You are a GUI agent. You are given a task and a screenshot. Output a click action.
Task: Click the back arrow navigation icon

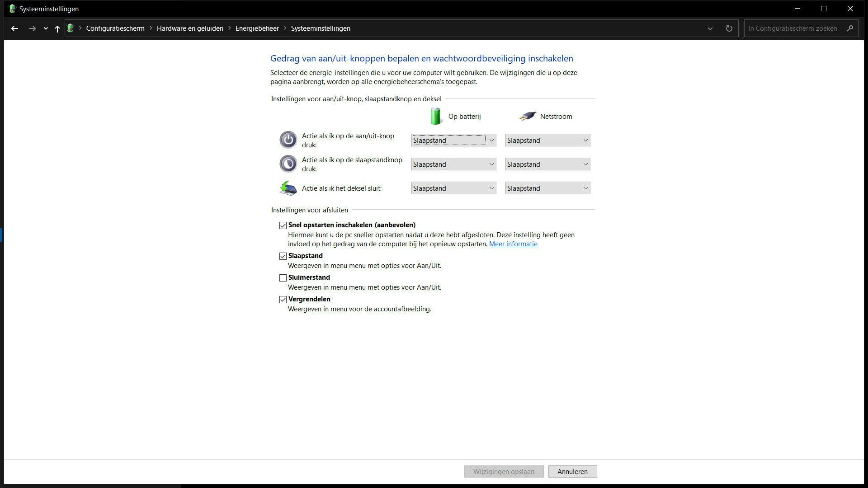click(14, 28)
